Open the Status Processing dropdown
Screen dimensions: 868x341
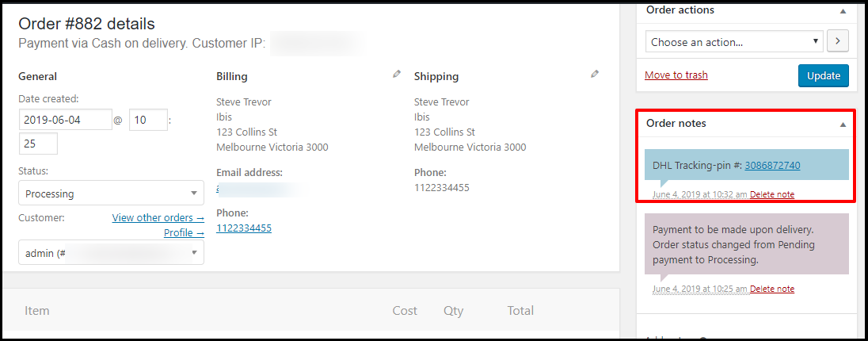111,193
